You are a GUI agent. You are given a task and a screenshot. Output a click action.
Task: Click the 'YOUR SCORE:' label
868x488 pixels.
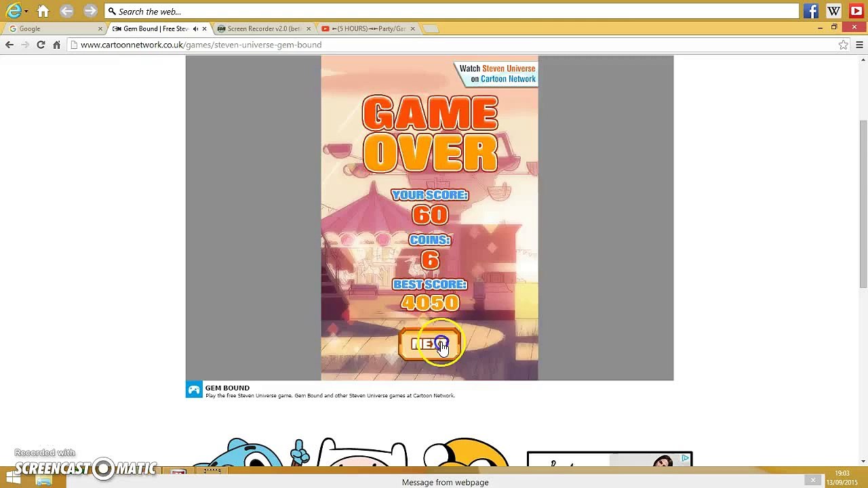pos(430,195)
